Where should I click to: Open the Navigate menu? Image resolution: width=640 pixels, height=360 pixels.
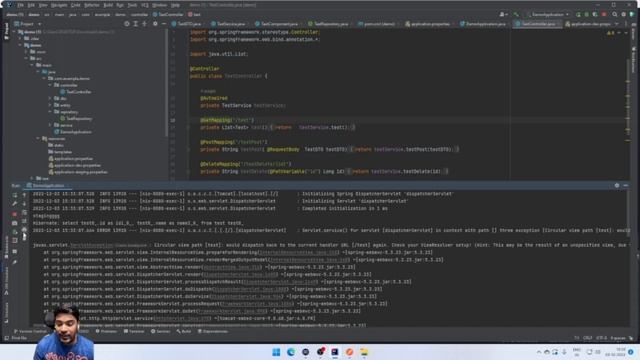[59, 5]
